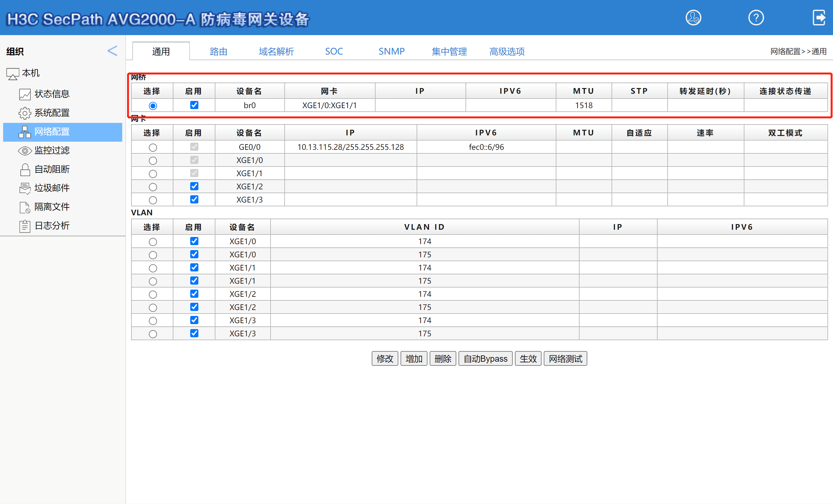Select radio for XGE1/3 VLAN 175 row
This screenshot has height=504, width=833.
(153, 334)
